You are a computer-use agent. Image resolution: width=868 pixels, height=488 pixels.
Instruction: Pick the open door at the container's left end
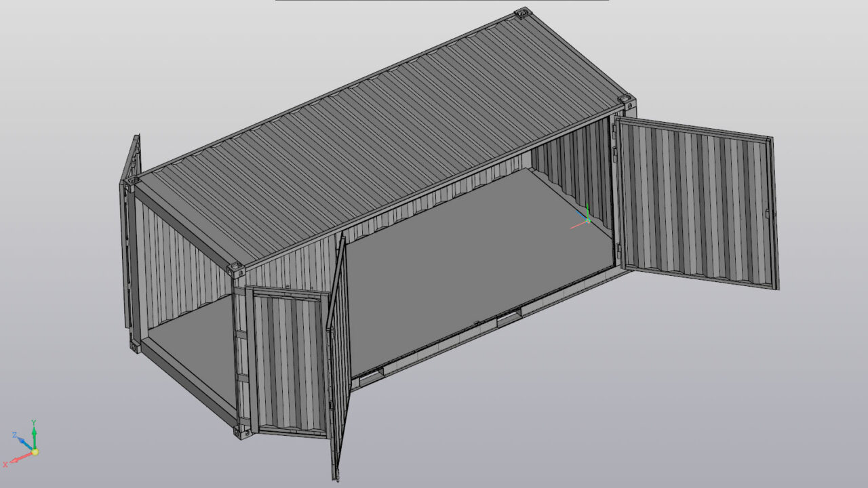tap(132, 237)
